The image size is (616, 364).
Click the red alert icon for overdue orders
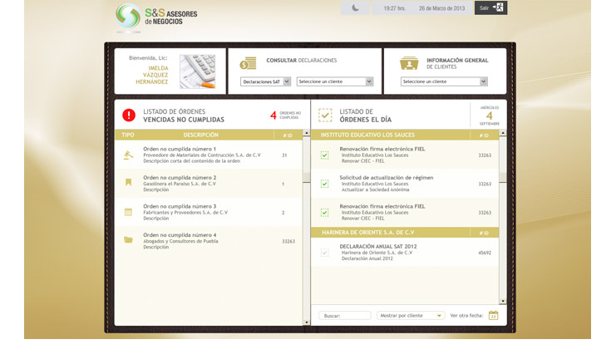(x=129, y=116)
